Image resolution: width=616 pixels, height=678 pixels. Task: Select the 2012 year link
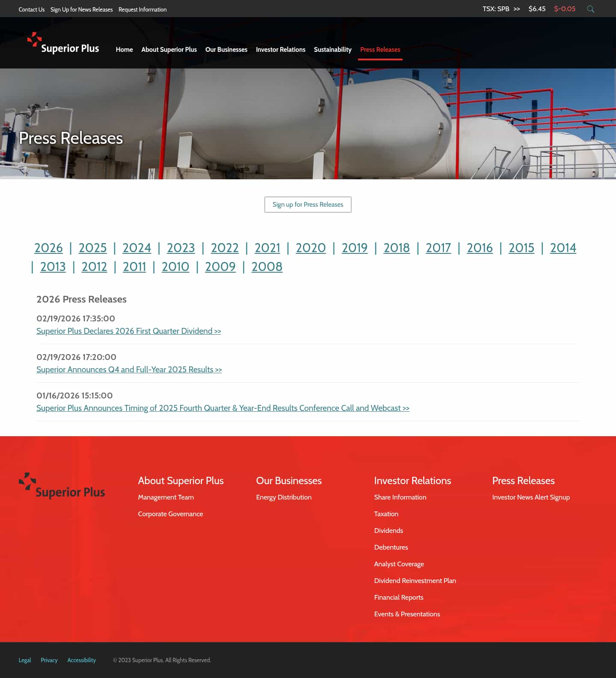pyautogui.click(x=95, y=267)
